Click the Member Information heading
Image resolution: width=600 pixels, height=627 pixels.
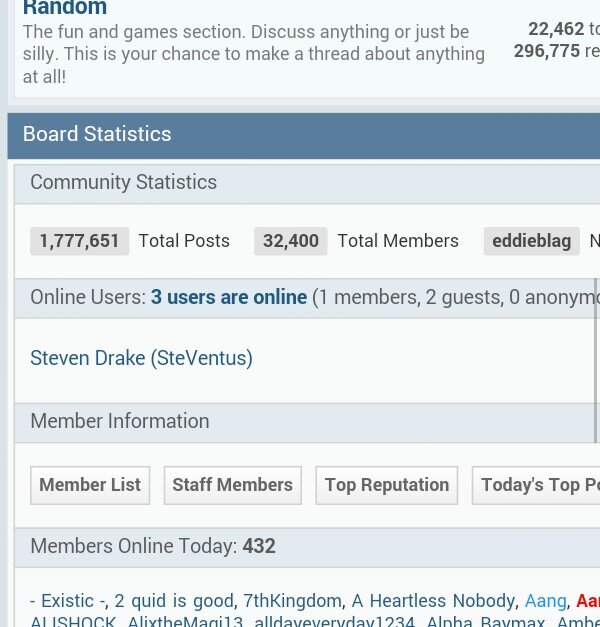pos(120,421)
